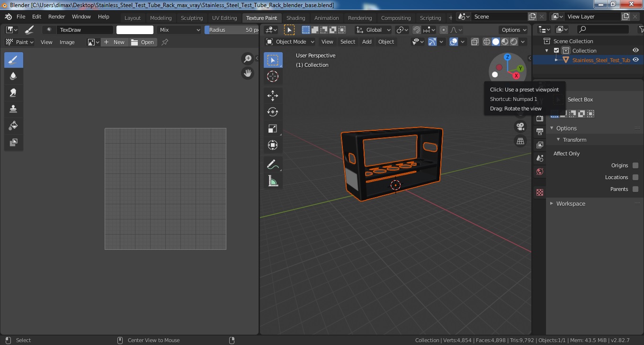The image size is (644, 345).
Task: Click the pin image icon
Action: point(165,42)
